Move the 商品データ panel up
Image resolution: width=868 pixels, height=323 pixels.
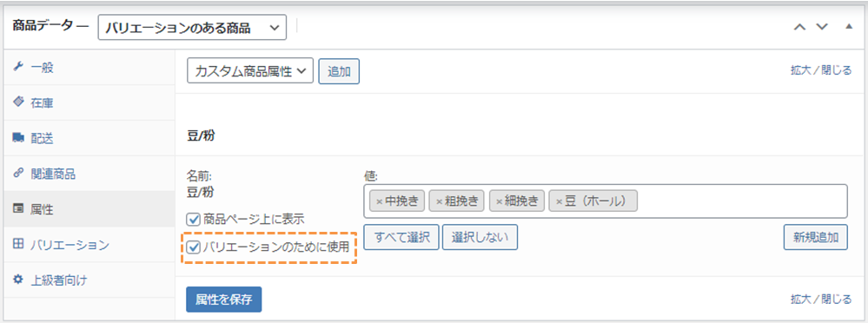tap(800, 27)
